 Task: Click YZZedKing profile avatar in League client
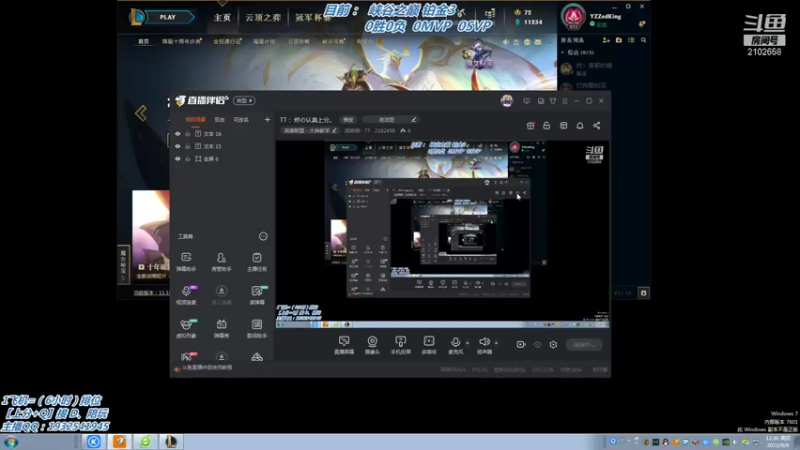point(573,16)
